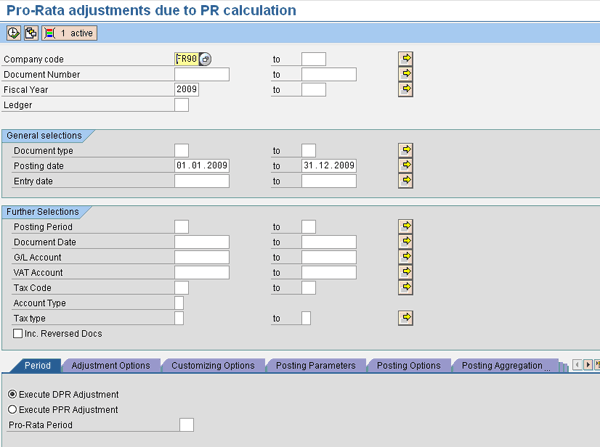Open the '1 active' dynamic selections button

click(x=69, y=33)
